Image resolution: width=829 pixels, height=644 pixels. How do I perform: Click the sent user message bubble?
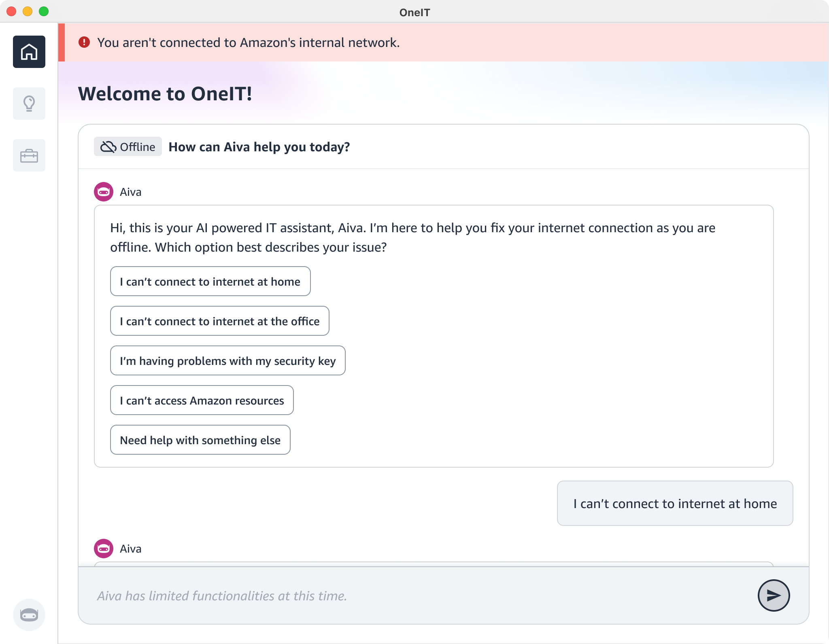pyautogui.click(x=675, y=504)
